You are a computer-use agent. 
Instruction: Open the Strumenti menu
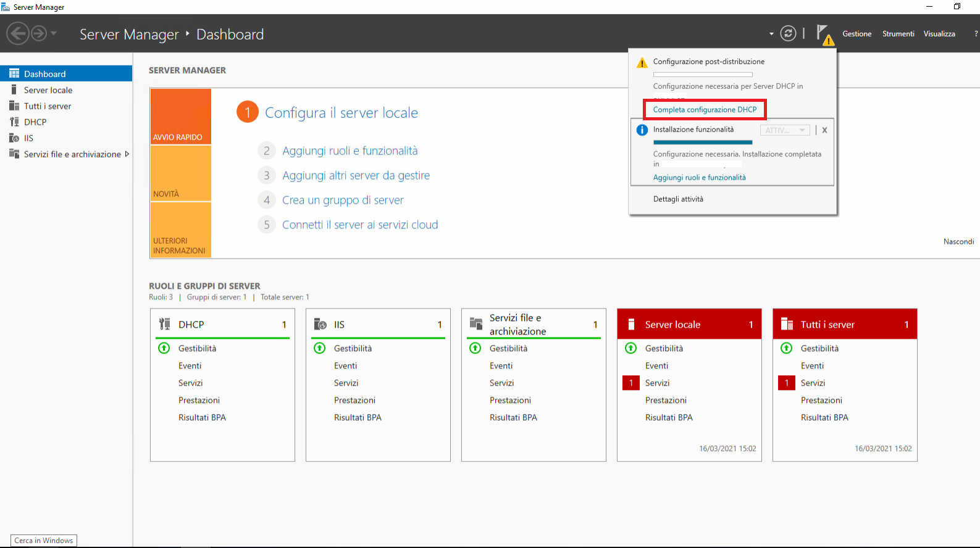click(898, 34)
